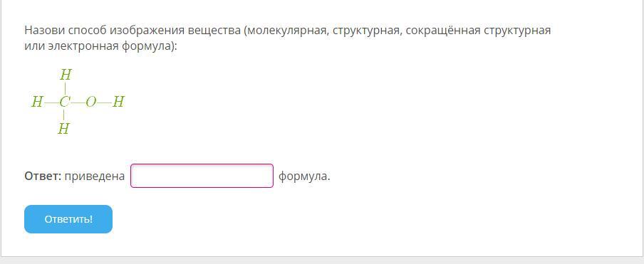
Task: Click the bold "Ответ:" label
Action: point(43,176)
